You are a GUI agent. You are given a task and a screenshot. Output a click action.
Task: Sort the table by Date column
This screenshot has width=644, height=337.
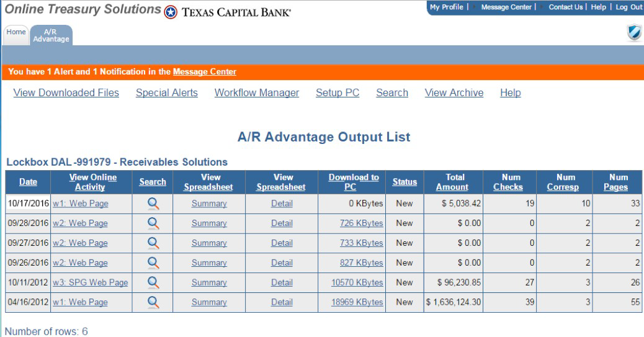(x=28, y=182)
